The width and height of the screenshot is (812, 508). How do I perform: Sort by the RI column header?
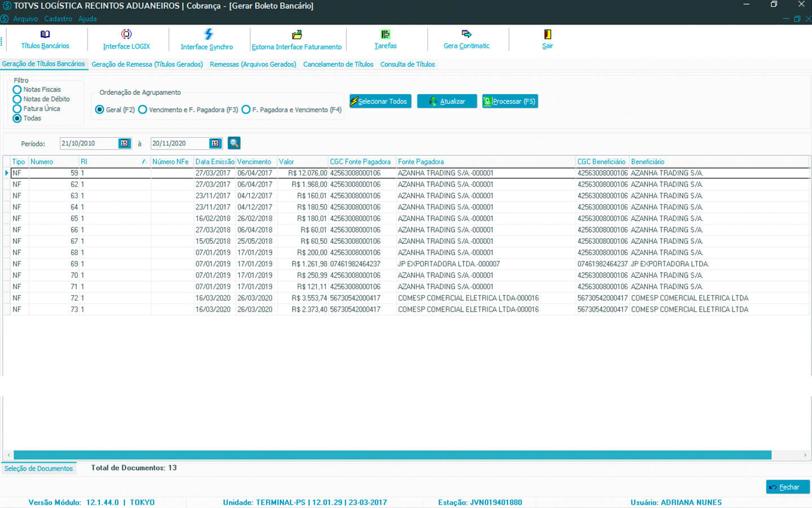(113, 162)
